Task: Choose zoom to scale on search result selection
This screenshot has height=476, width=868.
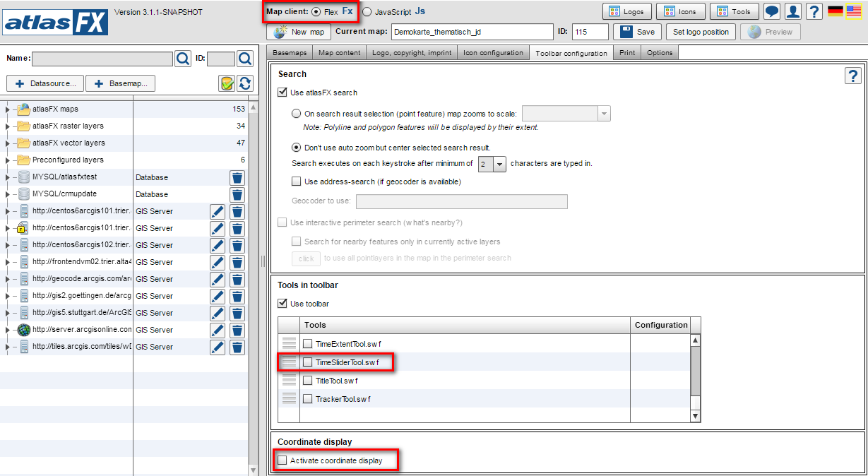Action: pos(297,114)
